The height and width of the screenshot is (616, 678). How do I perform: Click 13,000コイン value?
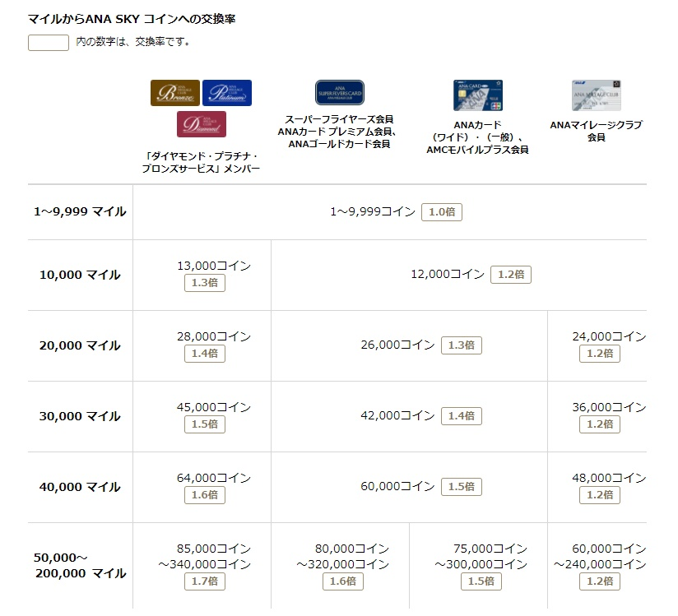tap(214, 266)
